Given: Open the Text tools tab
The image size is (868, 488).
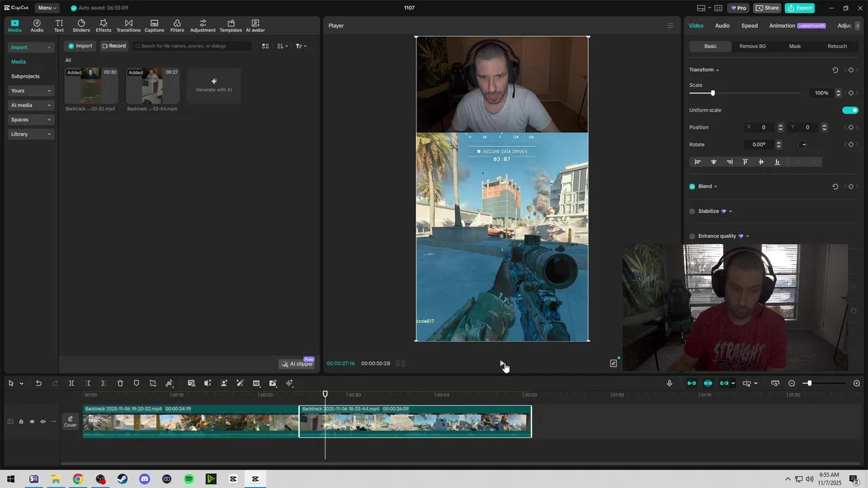Looking at the screenshot, I should [59, 26].
